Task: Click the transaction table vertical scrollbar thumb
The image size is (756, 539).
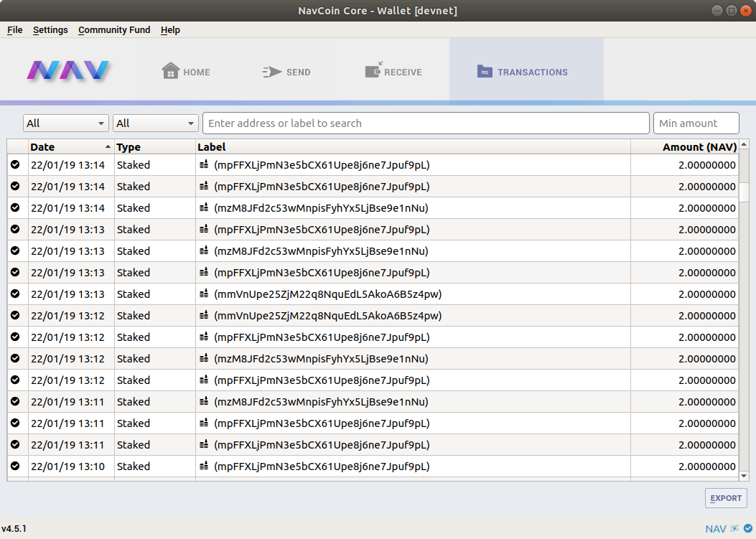Action: [744, 192]
